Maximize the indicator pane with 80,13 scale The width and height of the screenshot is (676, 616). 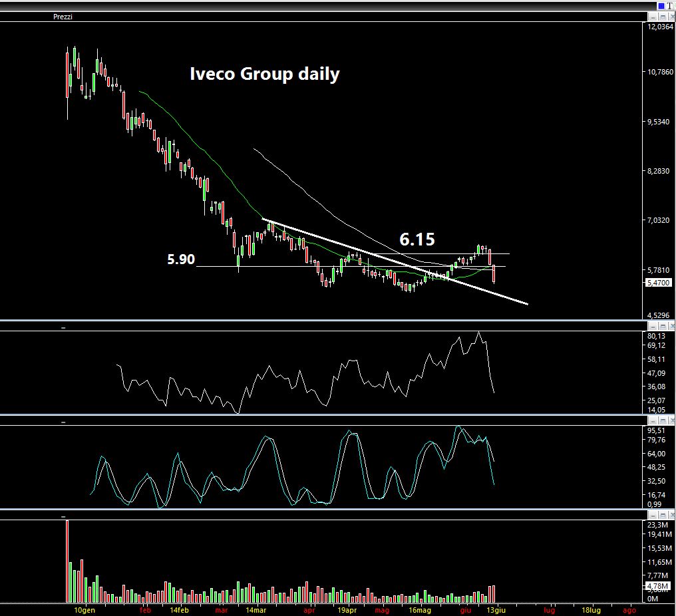[663, 327]
